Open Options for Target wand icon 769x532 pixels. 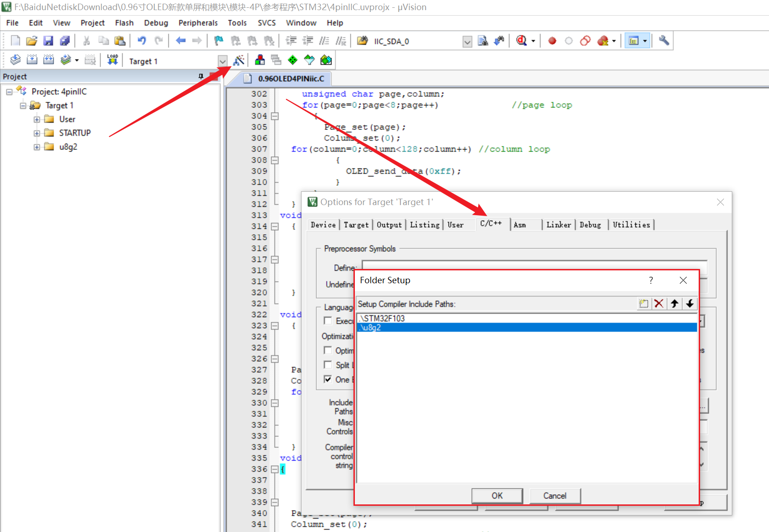pos(239,60)
